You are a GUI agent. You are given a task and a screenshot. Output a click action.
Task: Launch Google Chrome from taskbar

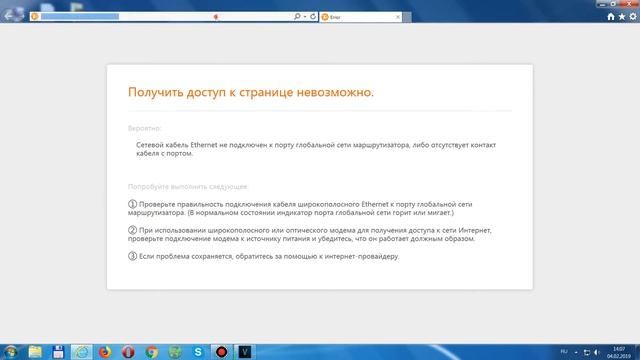[x=151, y=352]
